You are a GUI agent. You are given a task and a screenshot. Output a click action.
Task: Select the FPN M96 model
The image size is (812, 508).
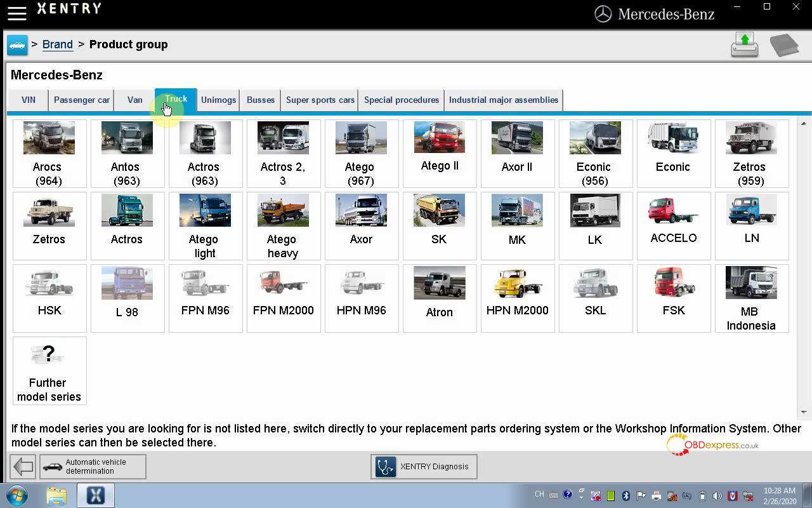click(x=206, y=298)
